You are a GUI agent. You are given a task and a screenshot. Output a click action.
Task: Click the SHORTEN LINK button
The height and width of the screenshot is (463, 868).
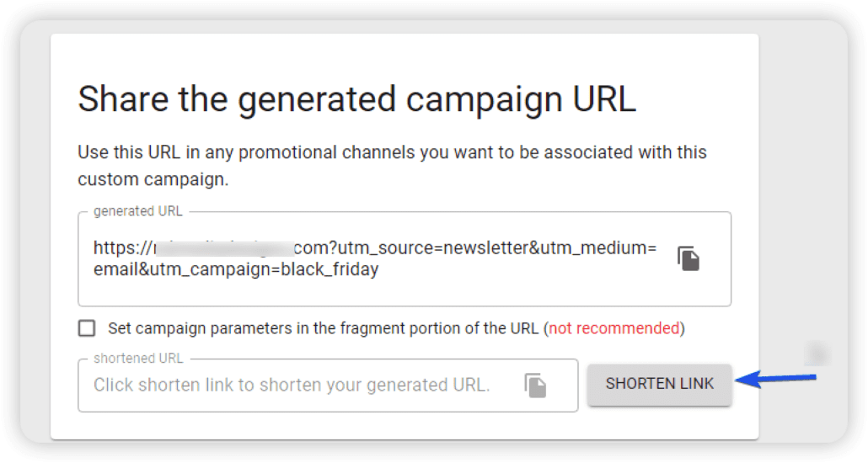(659, 384)
